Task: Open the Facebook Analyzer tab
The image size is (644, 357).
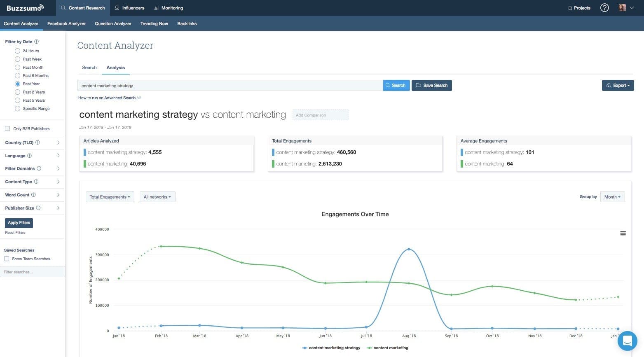Action: pyautogui.click(x=66, y=23)
